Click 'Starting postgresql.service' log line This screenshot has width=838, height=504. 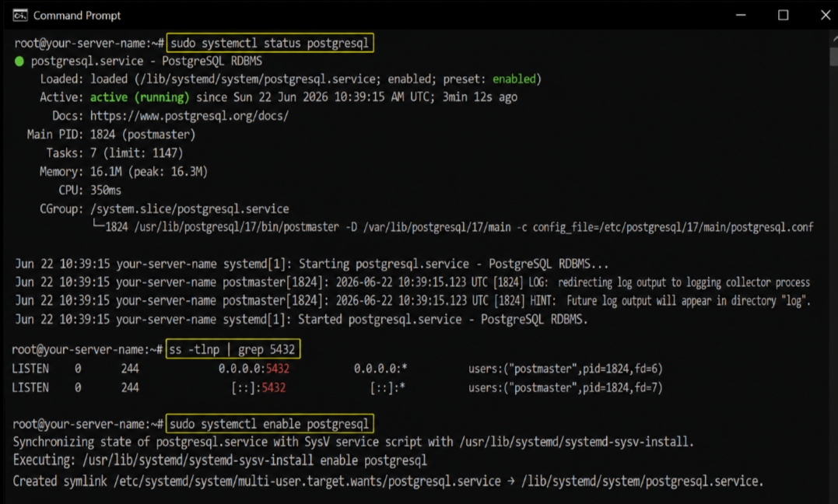coord(311,264)
